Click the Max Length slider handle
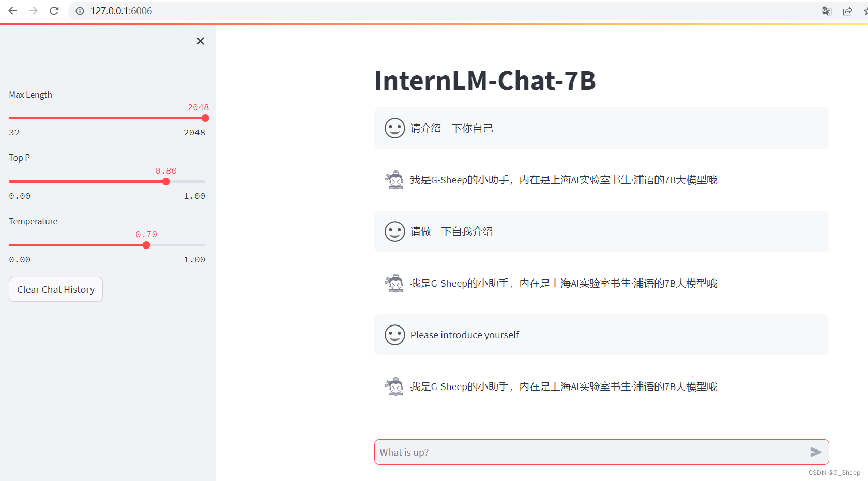The width and height of the screenshot is (868, 481). (x=205, y=118)
